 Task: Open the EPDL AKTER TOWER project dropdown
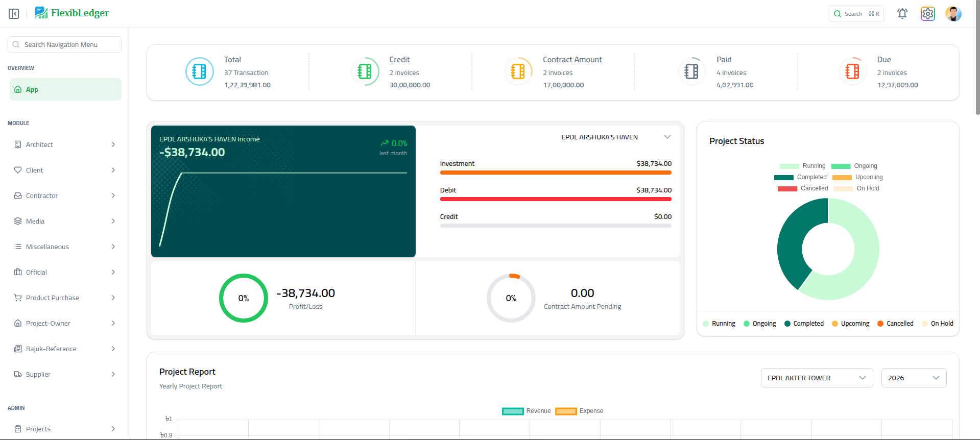coord(816,378)
